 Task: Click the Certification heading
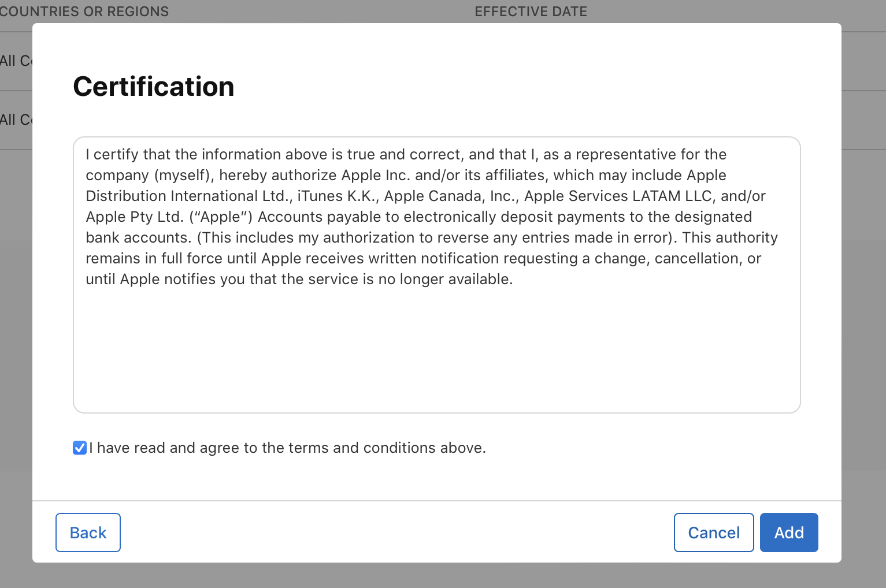(154, 87)
